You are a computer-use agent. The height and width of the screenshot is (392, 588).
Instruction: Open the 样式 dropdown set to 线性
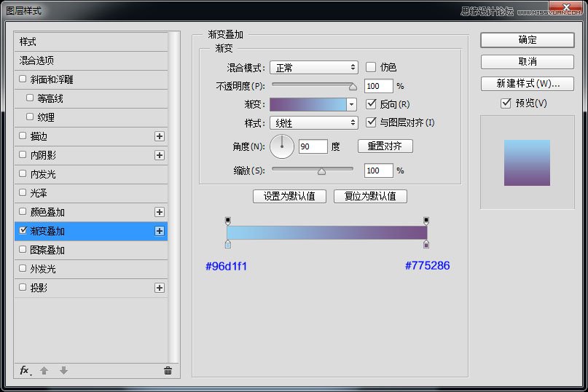click(314, 122)
